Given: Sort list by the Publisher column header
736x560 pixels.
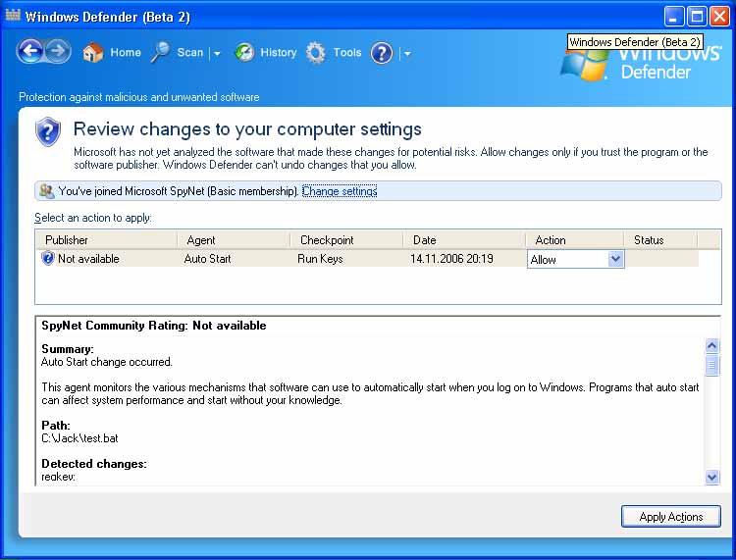Looking at the screenshot, I should click(x=107, y=239).
